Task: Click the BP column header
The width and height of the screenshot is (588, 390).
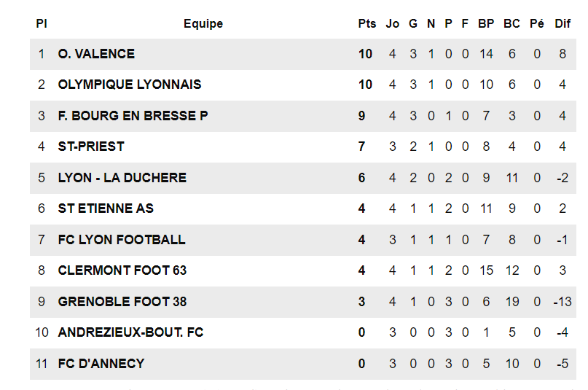Action: [486, 24]
